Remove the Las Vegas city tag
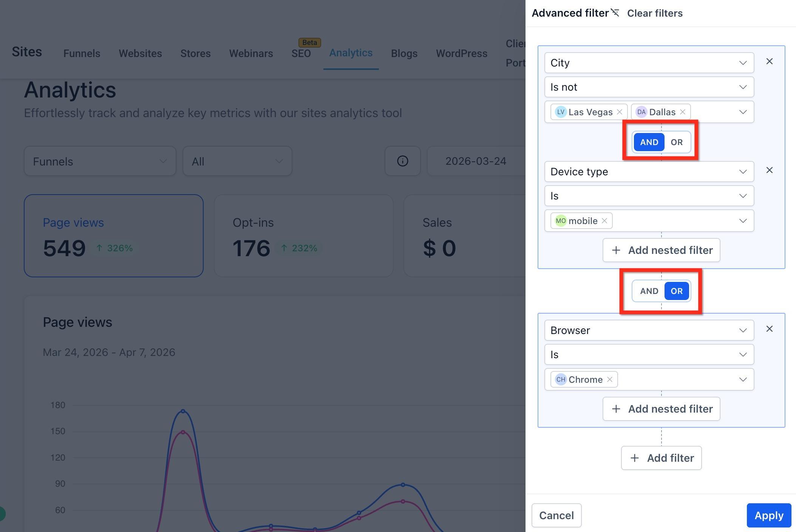The height and width of the screenshot is (532, 796). (x=619, y=112)
